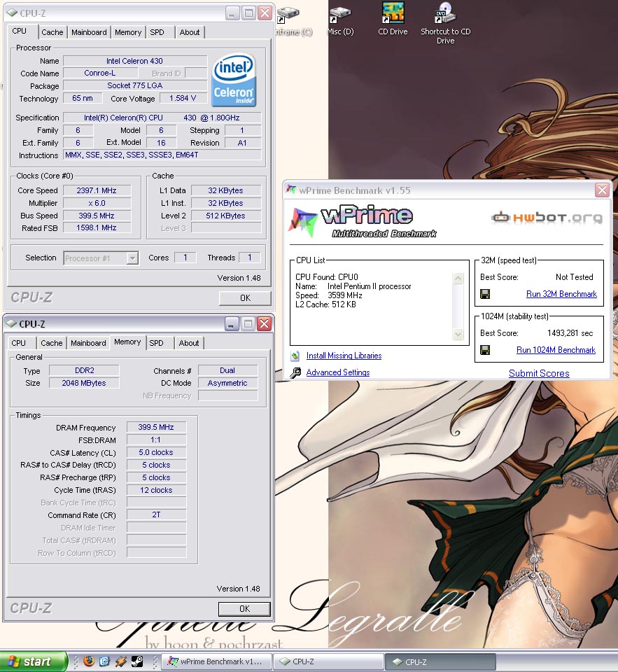Click the Level 2 cache value 512 KBytes
618x672 pixels.
click(x=225, y=216)
